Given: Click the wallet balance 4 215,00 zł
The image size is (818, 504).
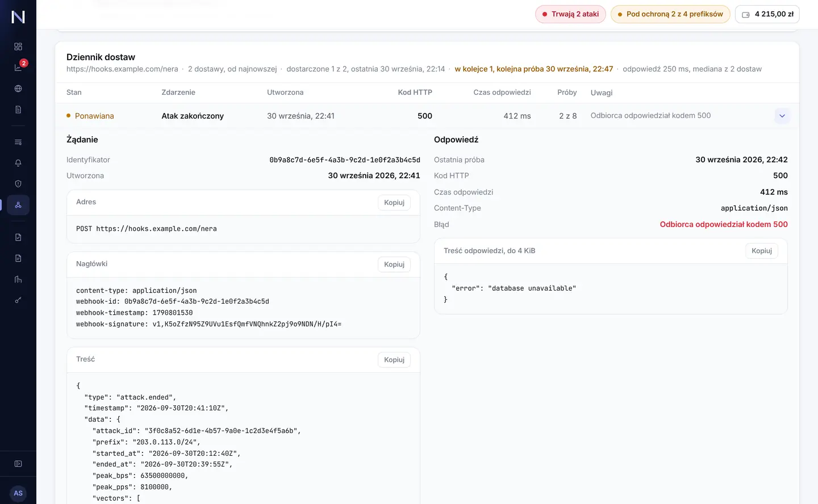Looking at the screenshot, I should point(767,14).
